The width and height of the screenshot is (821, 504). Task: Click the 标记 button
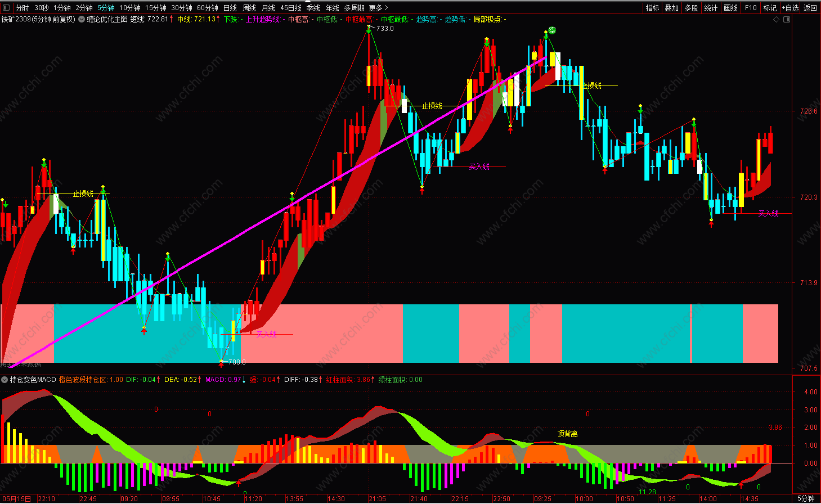770,8
